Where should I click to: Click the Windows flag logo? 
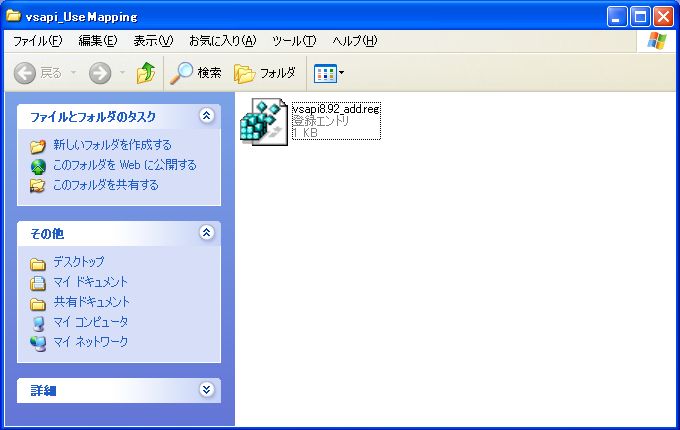click(x=657, y=41)
